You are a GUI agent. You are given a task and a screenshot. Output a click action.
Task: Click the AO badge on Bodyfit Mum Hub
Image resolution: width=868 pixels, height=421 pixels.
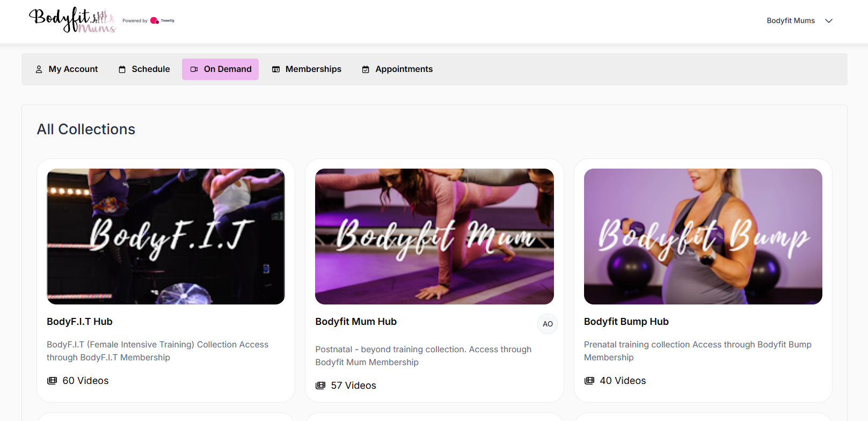[548, 324]
